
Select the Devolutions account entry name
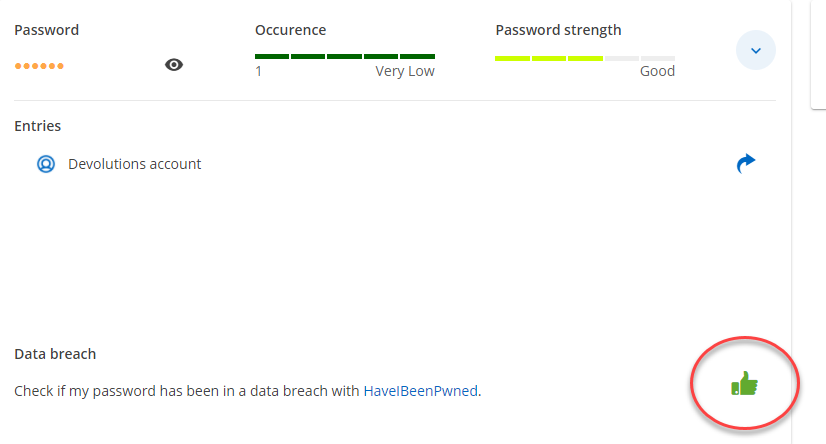pyautogui.click(x=135, y=164)
